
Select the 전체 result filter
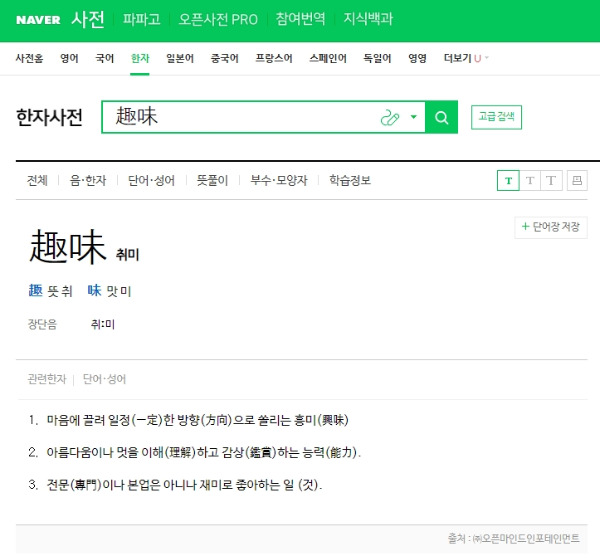(37, 180)
